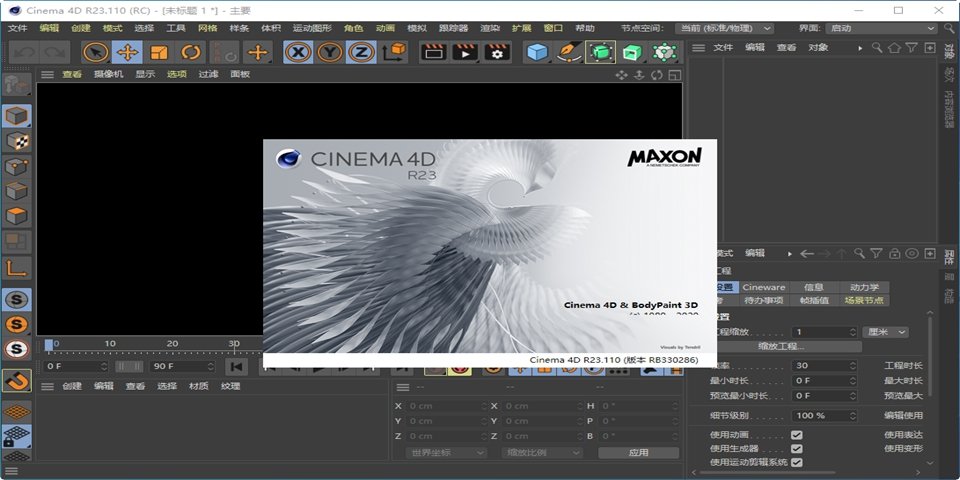The image size is (960, 480).
Task: Switch to Model mode in left palette
Action: pyautogui.click(x=17, y=116)
